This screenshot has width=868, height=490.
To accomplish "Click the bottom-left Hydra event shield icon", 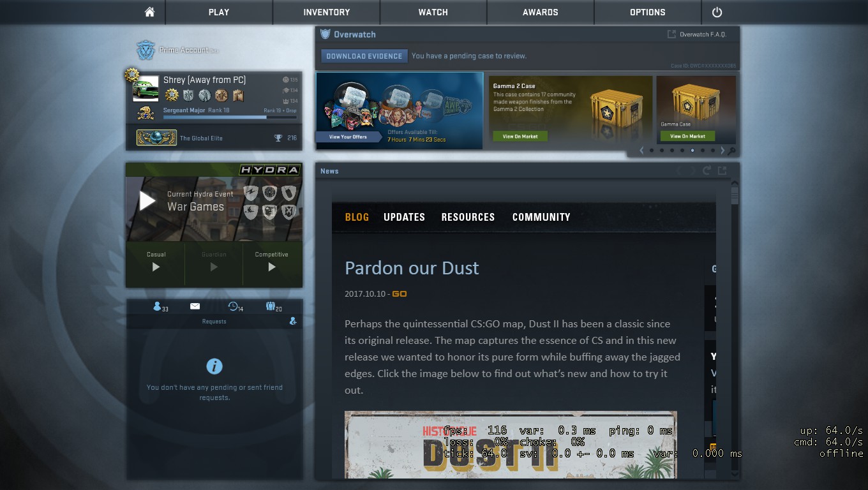I will (251, 212).
